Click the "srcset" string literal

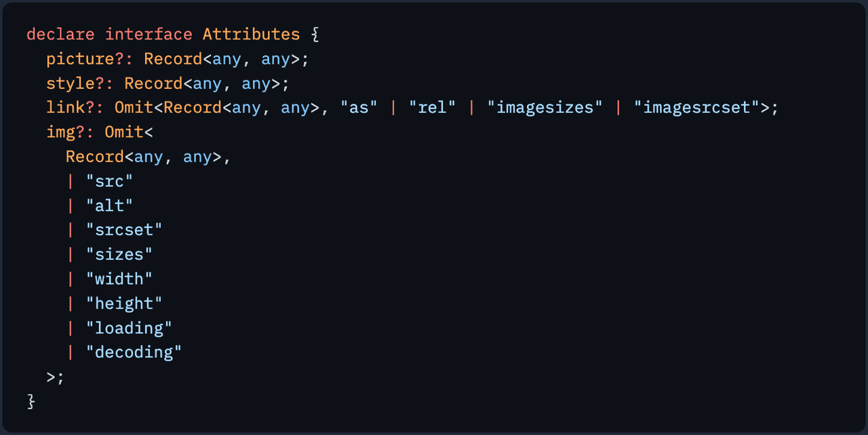124,230
